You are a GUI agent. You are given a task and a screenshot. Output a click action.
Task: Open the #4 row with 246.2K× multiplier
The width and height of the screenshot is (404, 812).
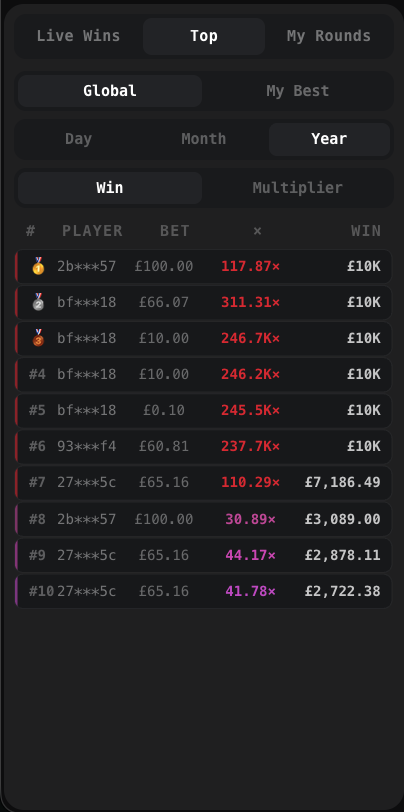tap(204, 374)
